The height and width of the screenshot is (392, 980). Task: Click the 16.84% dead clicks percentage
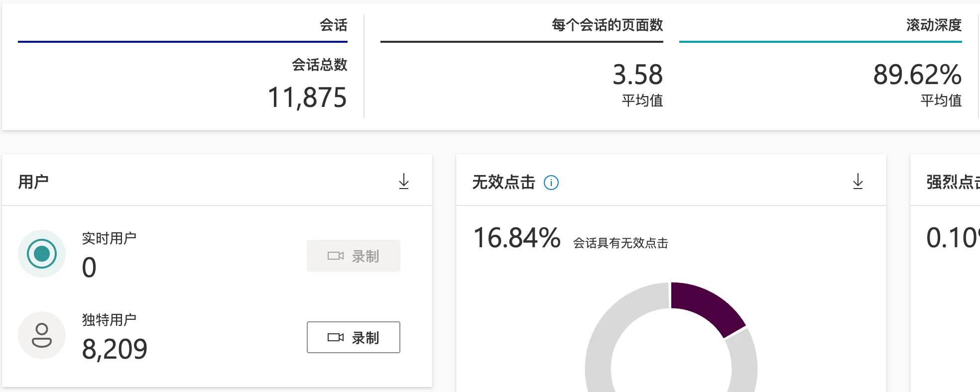click(516, 238)
